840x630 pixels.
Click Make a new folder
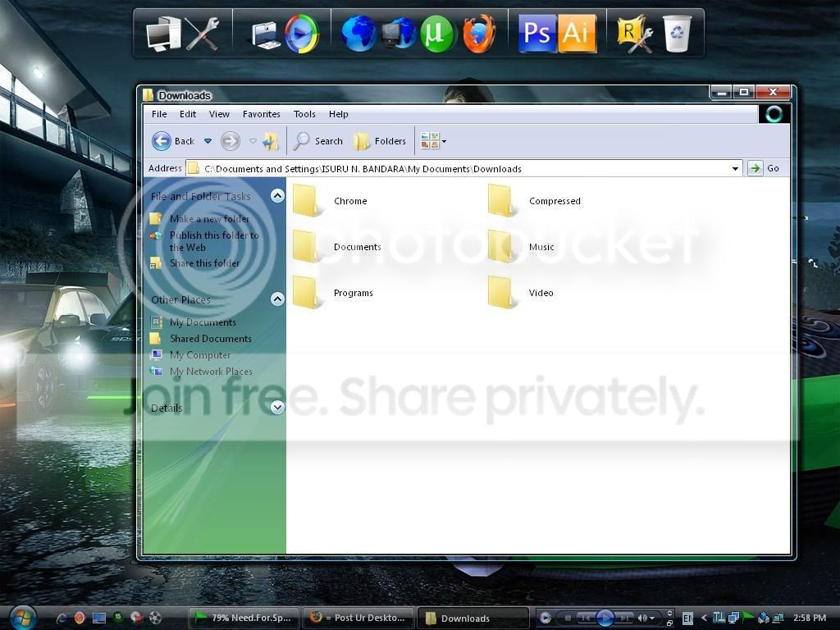click(x=209, y=218)
